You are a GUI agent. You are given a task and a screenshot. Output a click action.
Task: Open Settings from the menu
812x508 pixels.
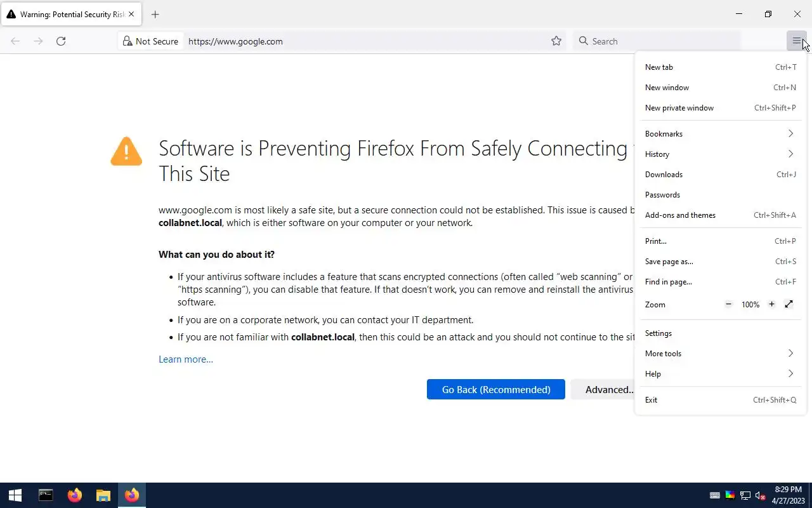pos(720,333)
